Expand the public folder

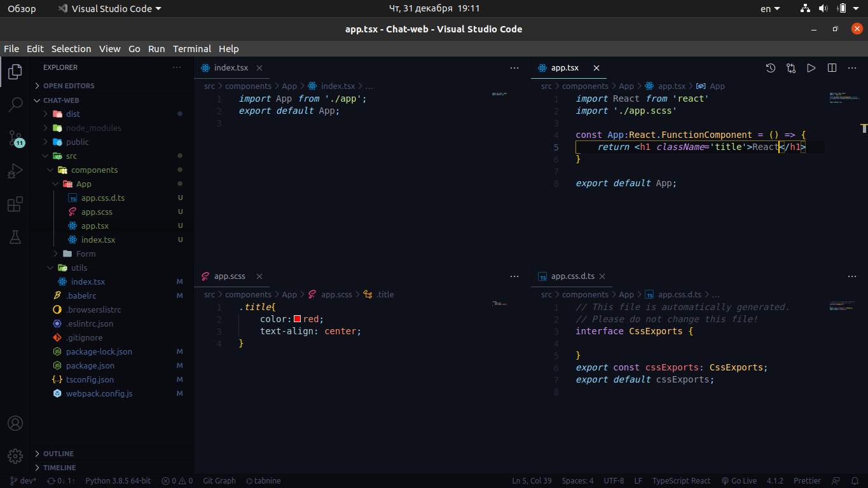pos(111,142)
